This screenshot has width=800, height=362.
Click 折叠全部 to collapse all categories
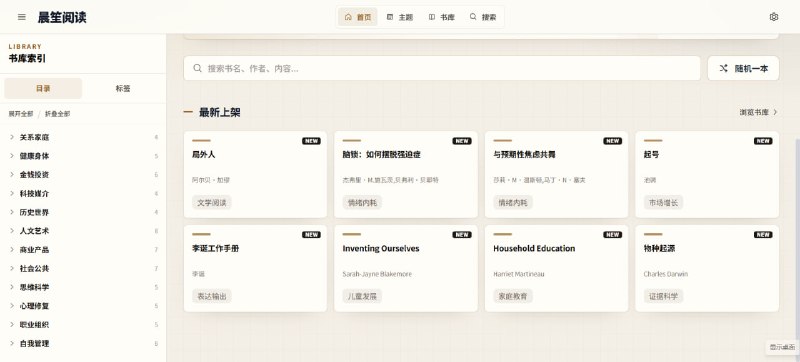click(58, 114)
